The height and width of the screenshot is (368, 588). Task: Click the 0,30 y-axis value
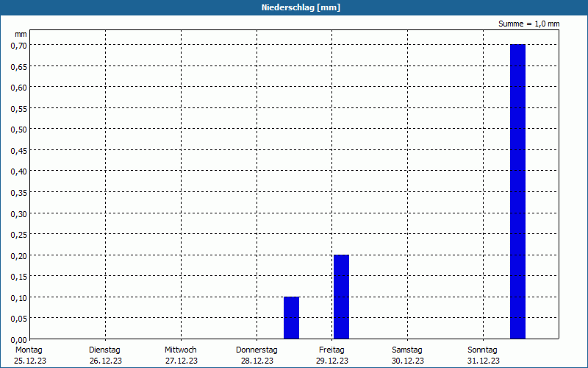click(19, 214)
